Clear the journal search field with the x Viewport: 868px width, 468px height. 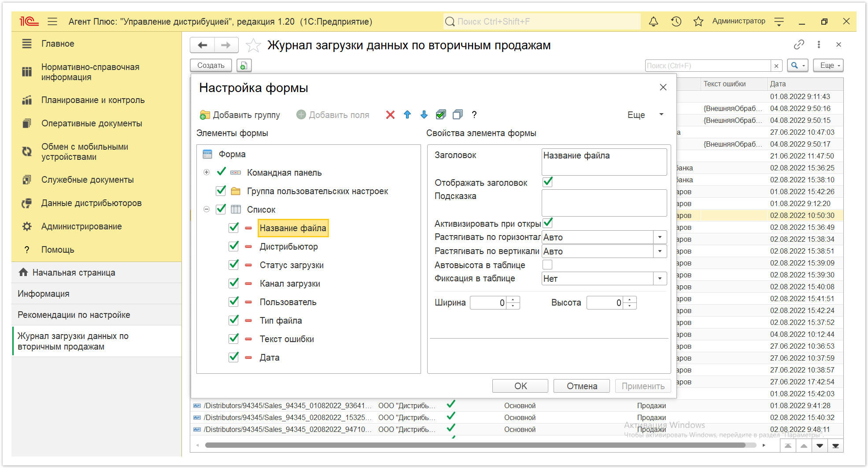coord(776,66)
